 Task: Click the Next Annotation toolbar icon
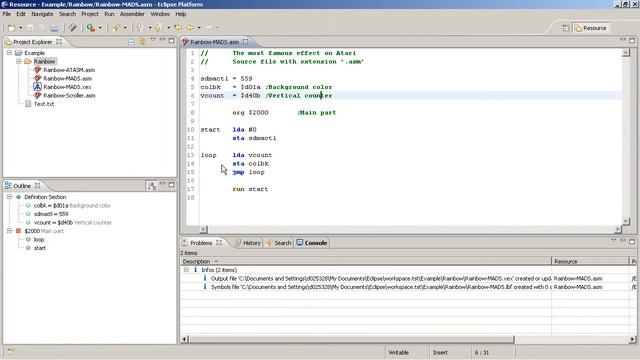[x=140, y=28]
